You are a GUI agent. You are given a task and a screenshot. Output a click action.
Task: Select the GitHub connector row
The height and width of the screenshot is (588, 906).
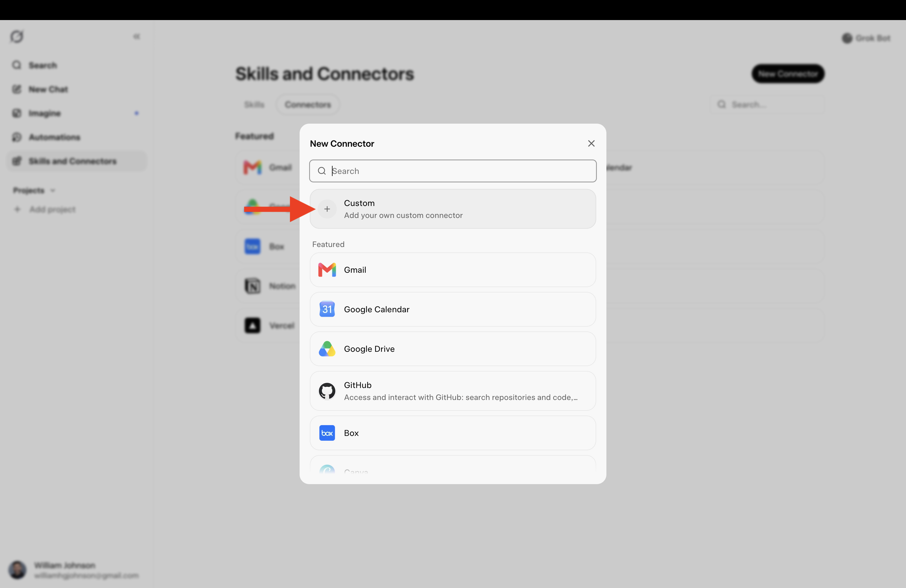coord(453,391)
